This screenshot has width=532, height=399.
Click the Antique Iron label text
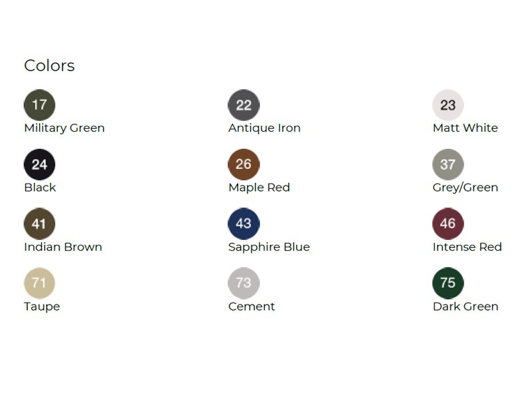coord(264,128)
